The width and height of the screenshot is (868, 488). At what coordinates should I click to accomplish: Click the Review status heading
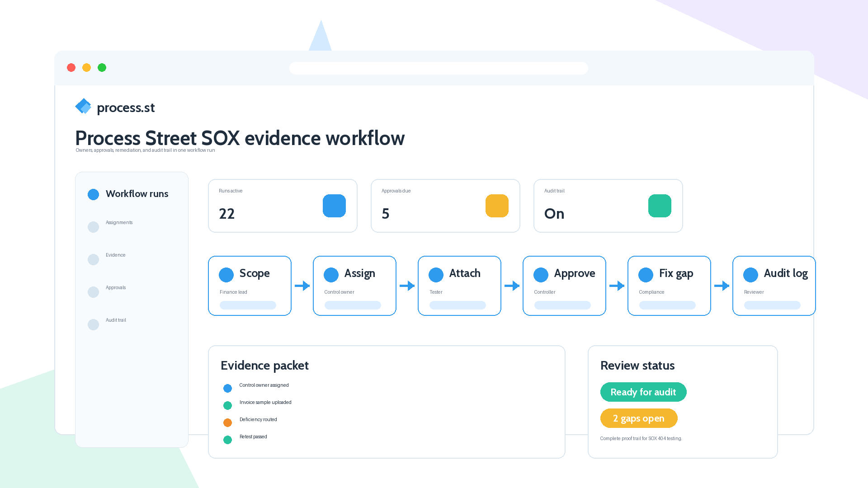637,366
